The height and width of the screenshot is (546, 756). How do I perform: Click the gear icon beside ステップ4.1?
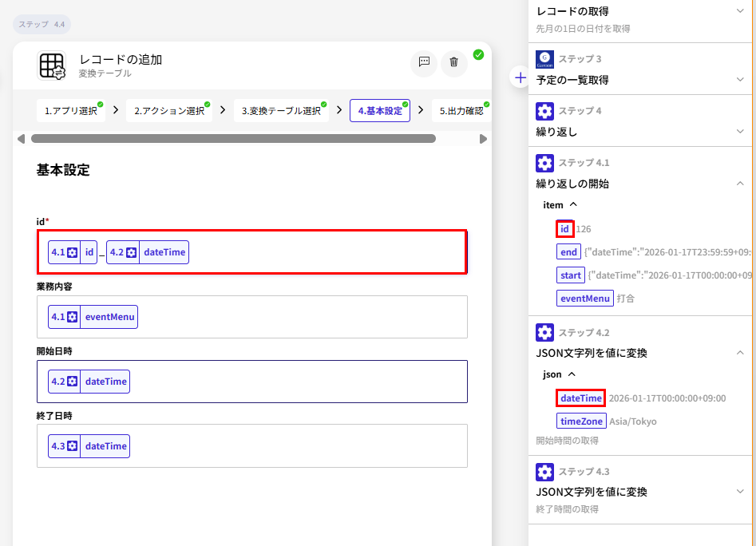[x=544, y=162]
